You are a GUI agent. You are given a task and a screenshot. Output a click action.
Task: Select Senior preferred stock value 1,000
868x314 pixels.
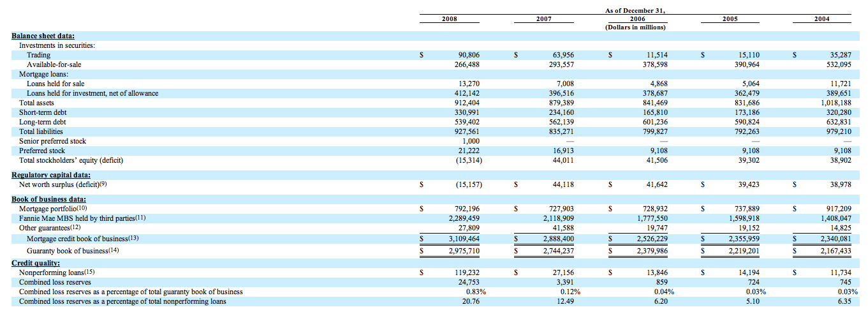[x=470, y=141]
